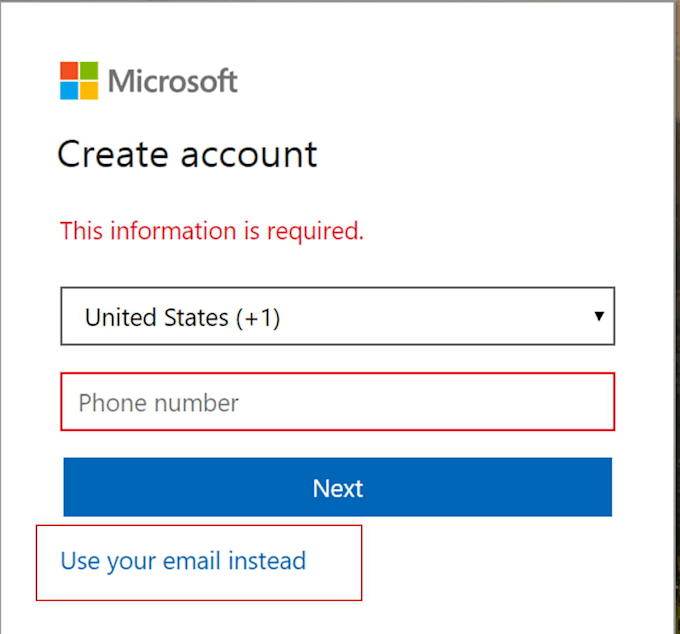
Task: Click the word 'account' in the heading
Action: pyautogui.click(x=249, y=154)
